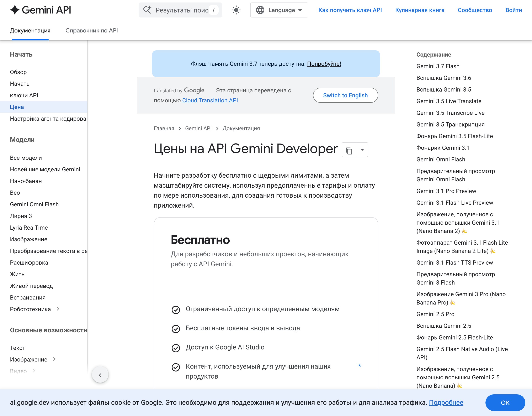Viewport: 532px width, 416px height.
Task: Open Лирия 3 sidebar entry
Action: click(21, 216)
